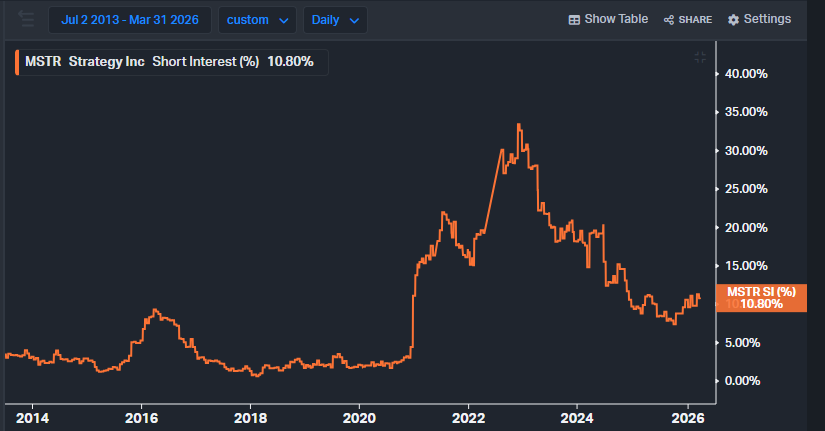Click the 2026 label on the time axis

[x=685, y=417]
